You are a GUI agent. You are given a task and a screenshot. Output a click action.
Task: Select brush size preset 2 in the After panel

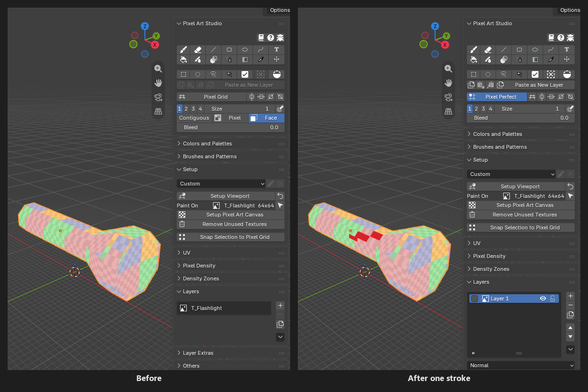pyautogui.click(x=476, y=109)
